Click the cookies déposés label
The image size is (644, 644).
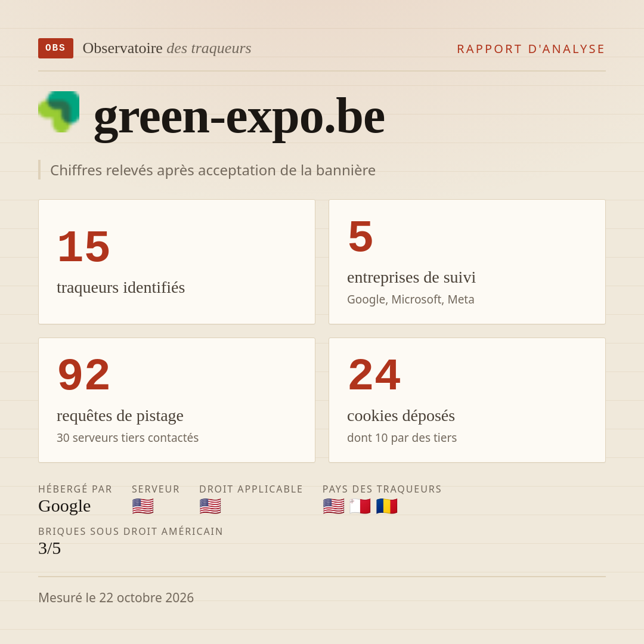coord(401,416)
